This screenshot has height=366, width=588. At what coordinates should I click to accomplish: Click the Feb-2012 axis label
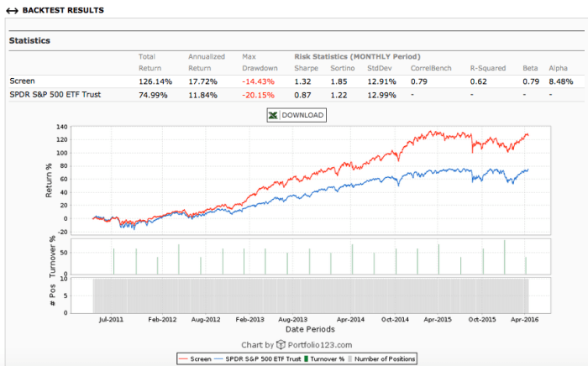[x=162, y=320]
